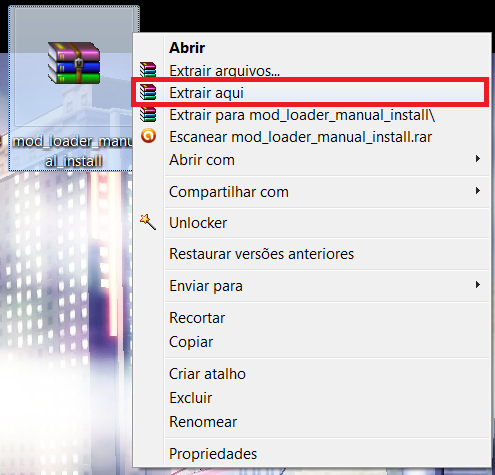Expand the Enviar para submenu arrow
The width and height of the screenshot is (495, 475).
[478, 285]
